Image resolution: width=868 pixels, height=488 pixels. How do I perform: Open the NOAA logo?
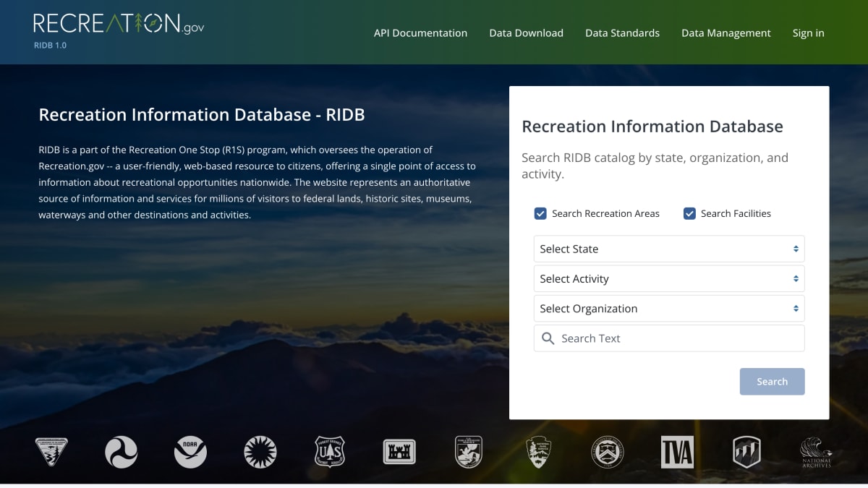191,452
